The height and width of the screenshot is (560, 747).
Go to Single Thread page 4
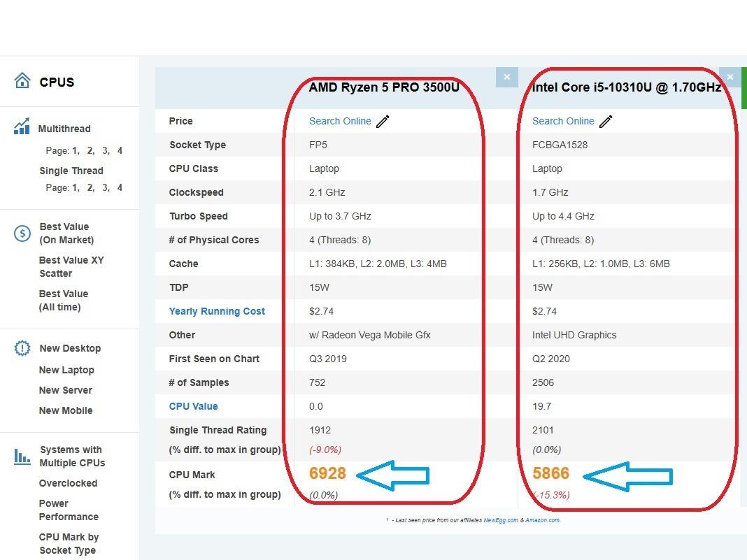pyautogui.click(x=120, y=187)
